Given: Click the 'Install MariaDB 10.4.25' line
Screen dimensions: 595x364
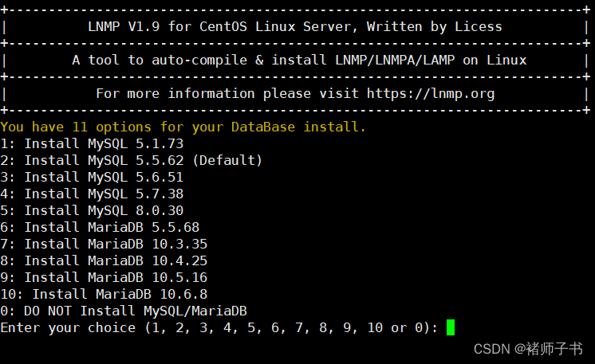Looking at the screenshot, I should [104, 260].
